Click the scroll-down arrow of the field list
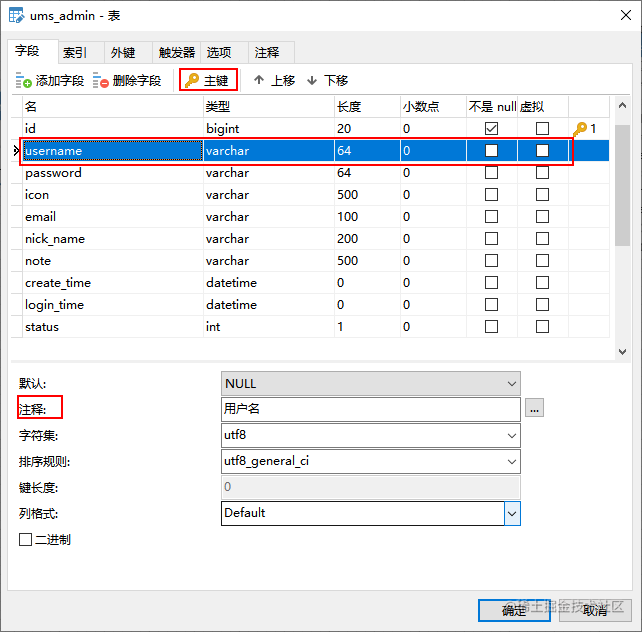Image resolution: width=642 pixels, height=632 pixels. tap(622, 352)
